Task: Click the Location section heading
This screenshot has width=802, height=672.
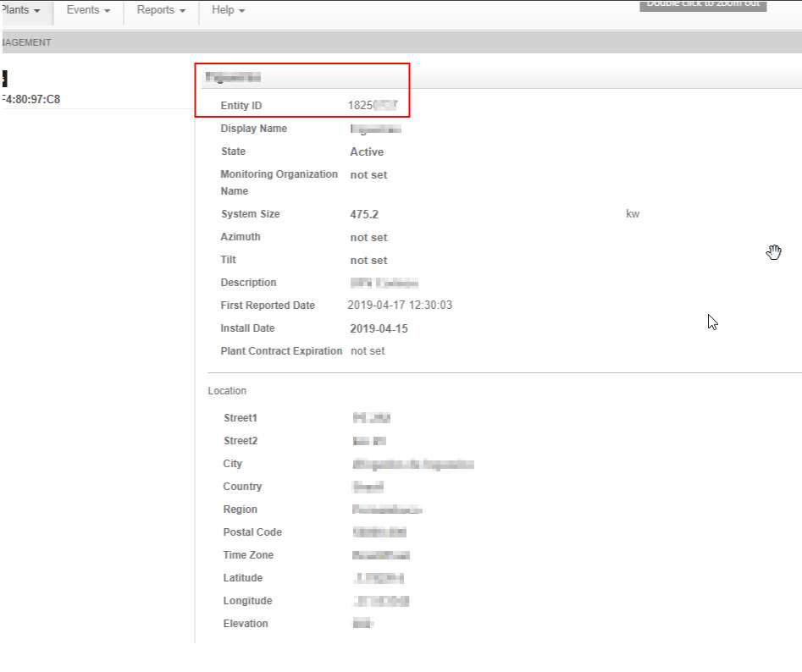Action: tap(227, 391)
